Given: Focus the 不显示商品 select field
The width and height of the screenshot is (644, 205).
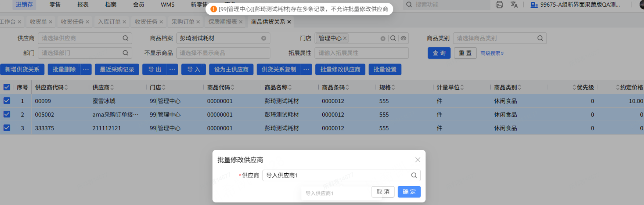Looking at the screenshot, I should (x=223, y=53).
